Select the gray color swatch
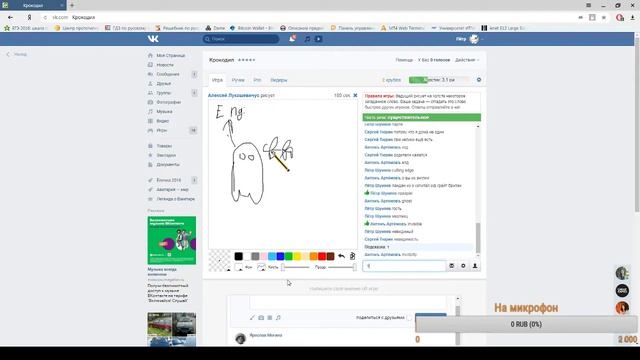 255,256
